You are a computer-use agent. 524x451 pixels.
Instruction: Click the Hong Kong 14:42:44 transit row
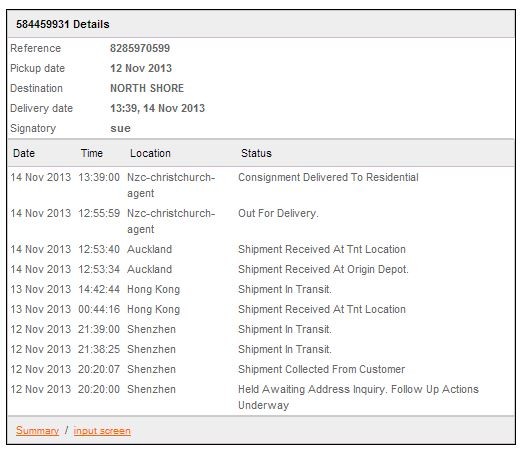click(x=261, y=289)
